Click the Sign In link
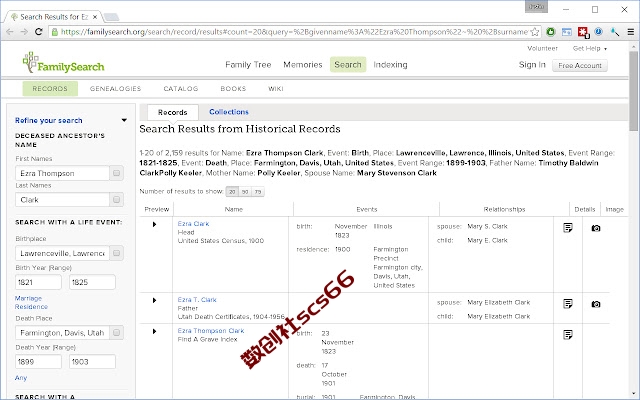Screen dimensions: 640x400 tap(532, 64)
